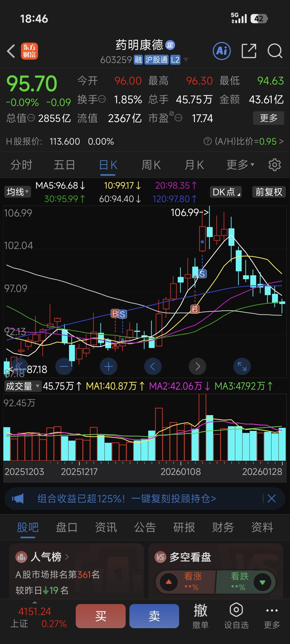This screenshot has height=644, width=290.
Task: Open the search magnifier icon
Action: (275, 51)
